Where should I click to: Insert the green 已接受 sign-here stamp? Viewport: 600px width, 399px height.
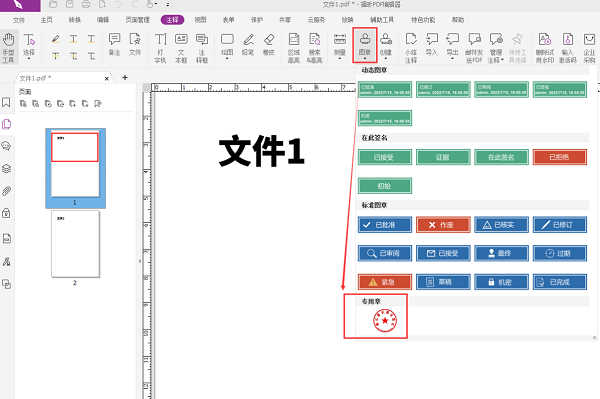coord(385,157)
